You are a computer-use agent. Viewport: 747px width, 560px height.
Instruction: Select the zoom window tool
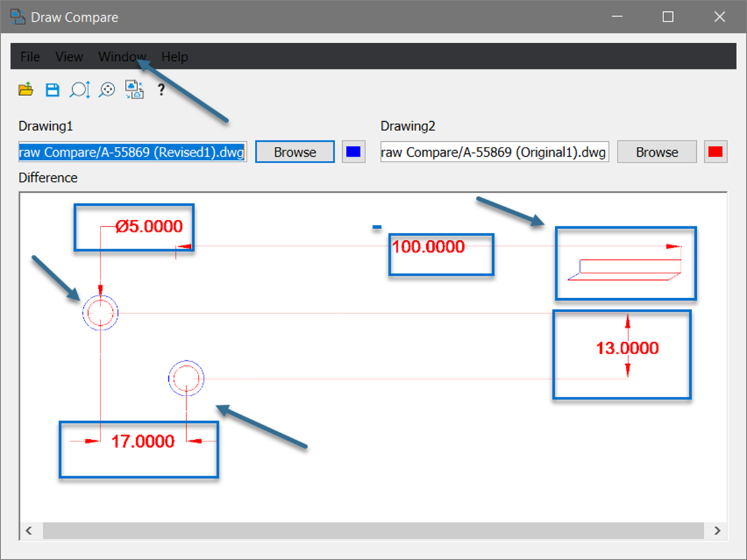[x=78, y=89]
